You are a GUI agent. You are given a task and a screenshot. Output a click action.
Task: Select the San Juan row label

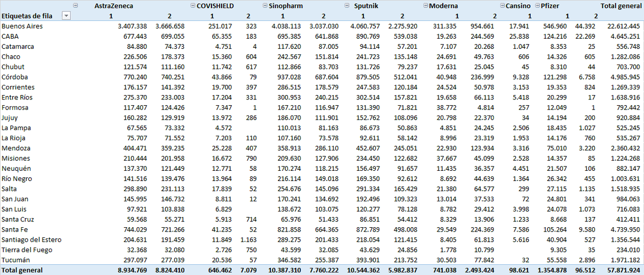[x=14, y=199]
